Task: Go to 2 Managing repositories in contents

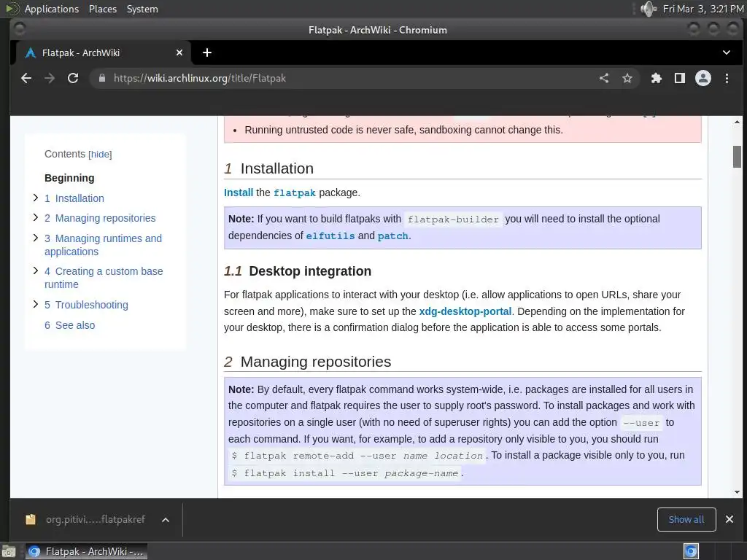Action: click(100, 218)
